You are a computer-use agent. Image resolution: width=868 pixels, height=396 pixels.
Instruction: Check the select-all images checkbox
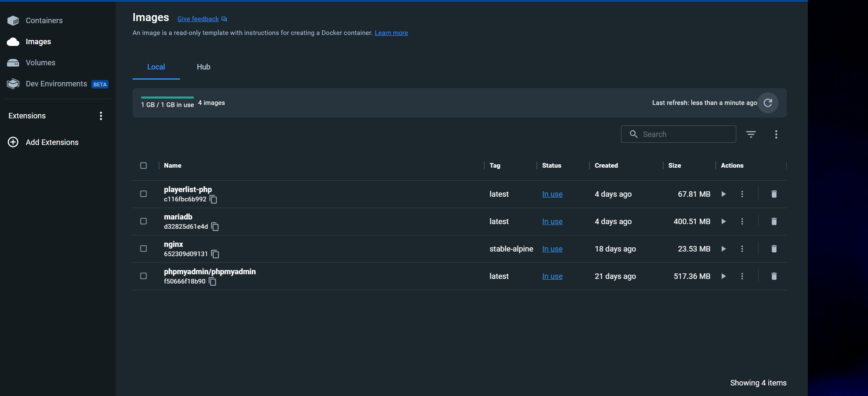tap(143, 166)
